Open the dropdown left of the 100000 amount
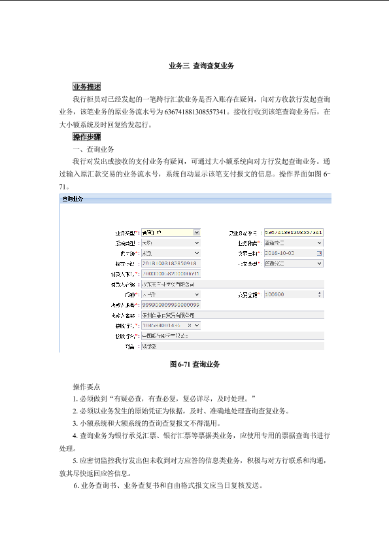 click(171, 294)
